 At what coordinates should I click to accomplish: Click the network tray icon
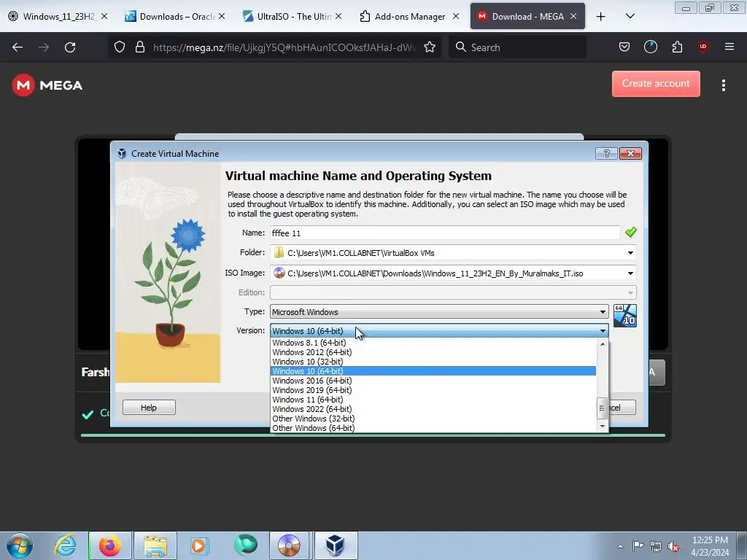(x=656, y=547)
